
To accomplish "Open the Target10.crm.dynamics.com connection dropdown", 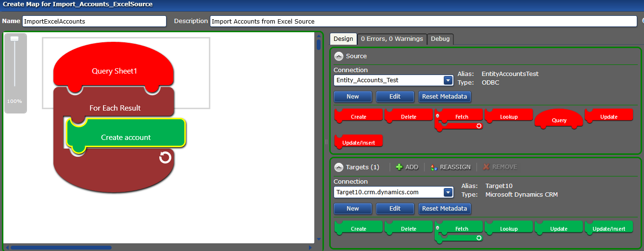I will [x=448, y=192].
